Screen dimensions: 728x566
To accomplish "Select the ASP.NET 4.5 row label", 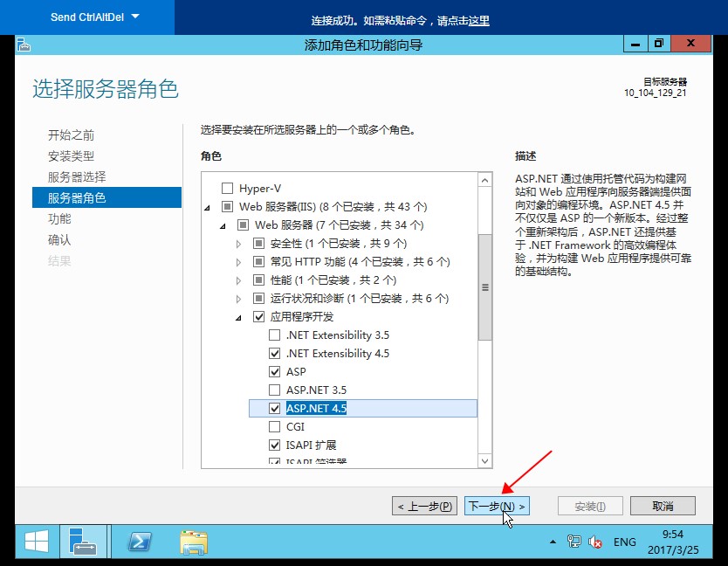I will 316,409.
